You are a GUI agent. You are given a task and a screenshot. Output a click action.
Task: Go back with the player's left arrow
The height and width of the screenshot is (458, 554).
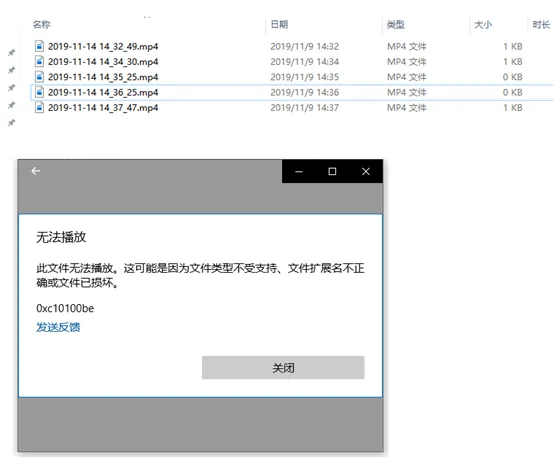(x=35, y=171)
